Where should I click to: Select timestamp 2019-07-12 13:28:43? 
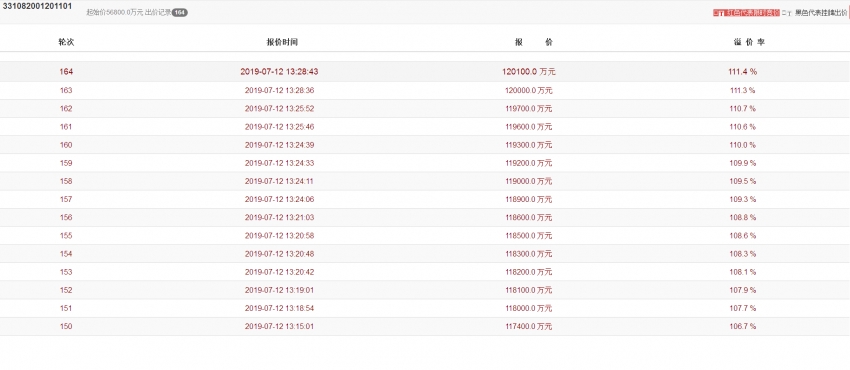click(279, 72)
